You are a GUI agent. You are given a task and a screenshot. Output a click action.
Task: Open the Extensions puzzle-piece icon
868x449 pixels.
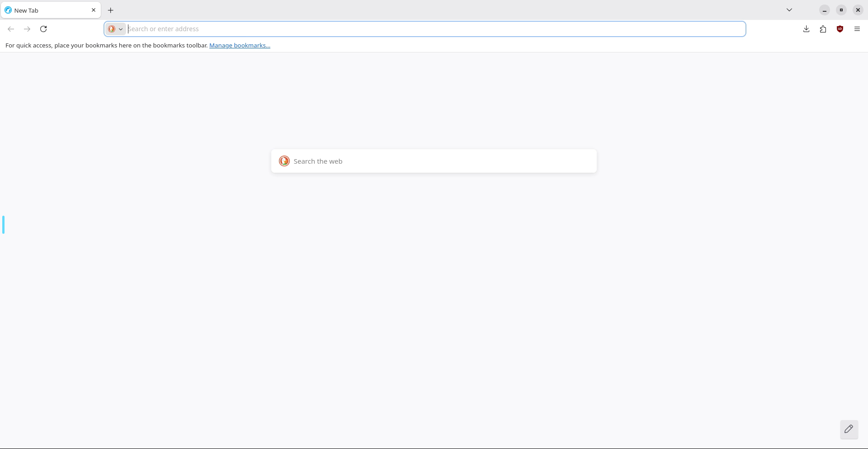click(x=823, y=29)
